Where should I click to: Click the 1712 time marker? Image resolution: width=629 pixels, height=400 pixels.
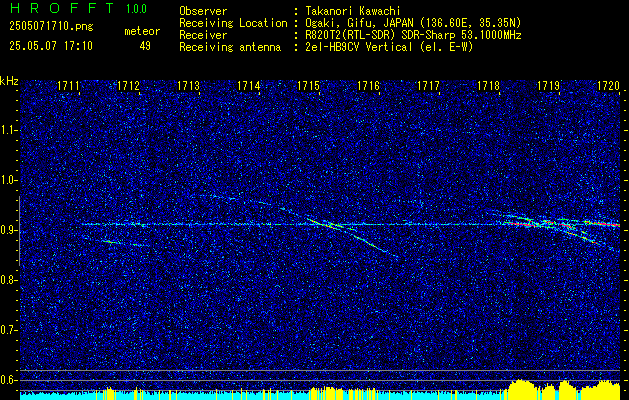click(x=128, y=85)
